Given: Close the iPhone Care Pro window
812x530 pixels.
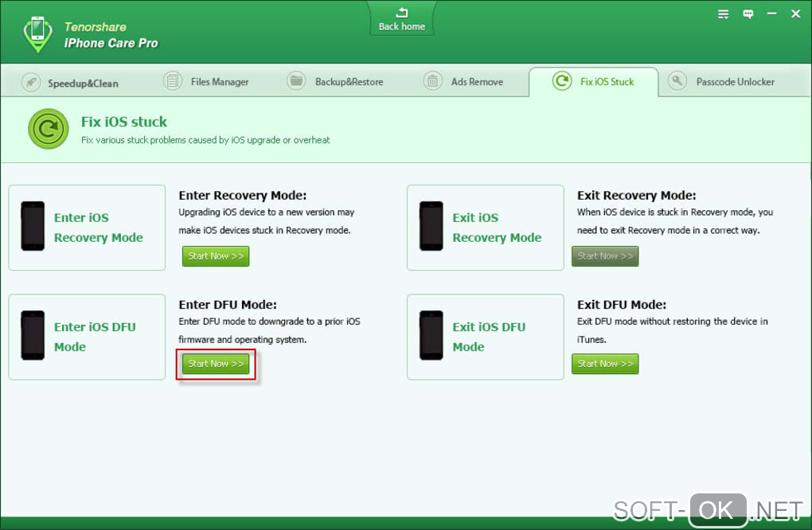Looking at the screenshot, I should pyautogui.click(x=796, y=14).
